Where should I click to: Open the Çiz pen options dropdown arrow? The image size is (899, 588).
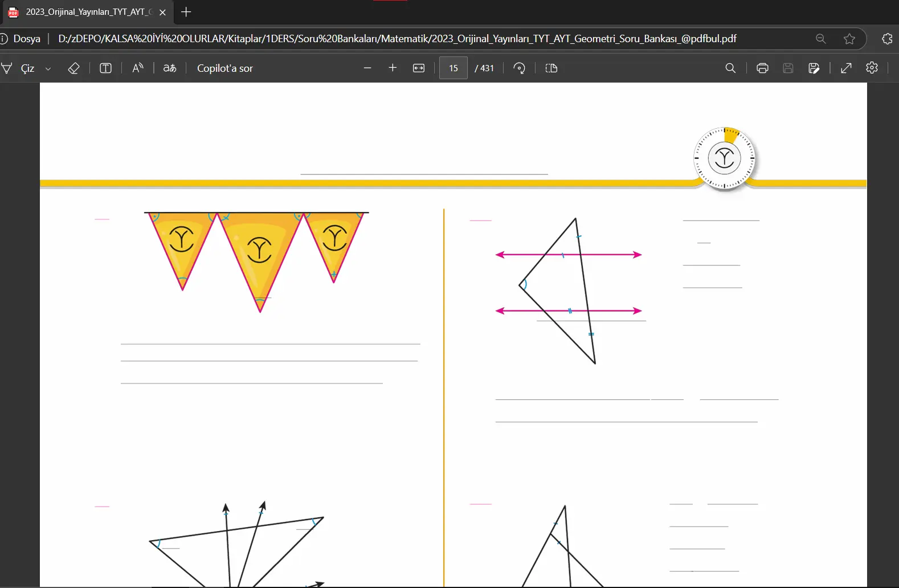coord(48,68)
